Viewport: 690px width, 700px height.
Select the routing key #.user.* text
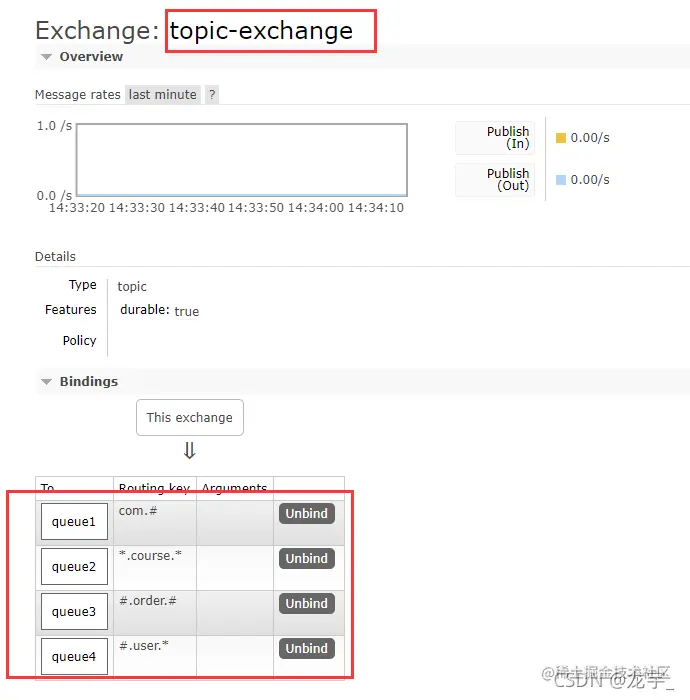pyautogui.click(x=144, y=646)
